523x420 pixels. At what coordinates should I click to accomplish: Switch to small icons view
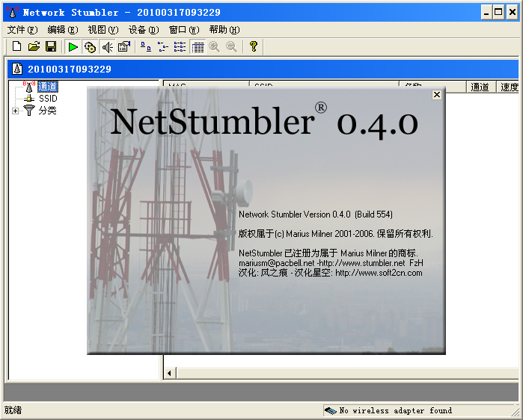163,47
